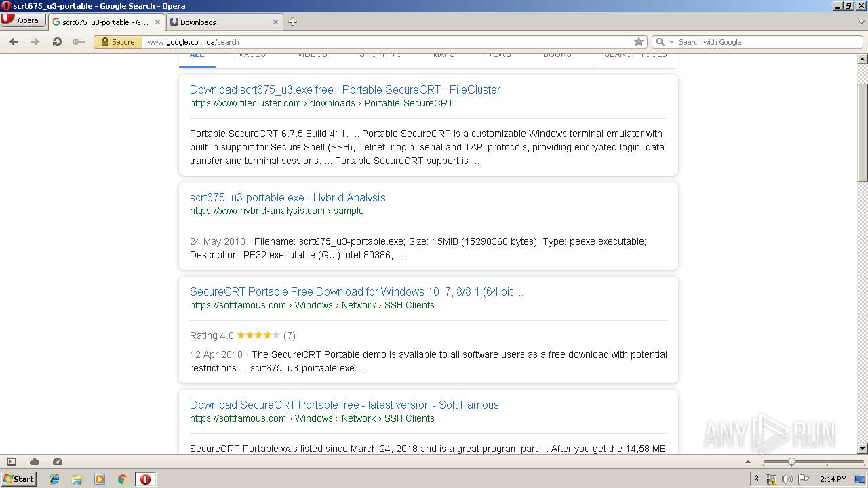The width and height of the screenshot is (868, 488).
Task: Close the Downloads tab
Action: tap(275, 22)
